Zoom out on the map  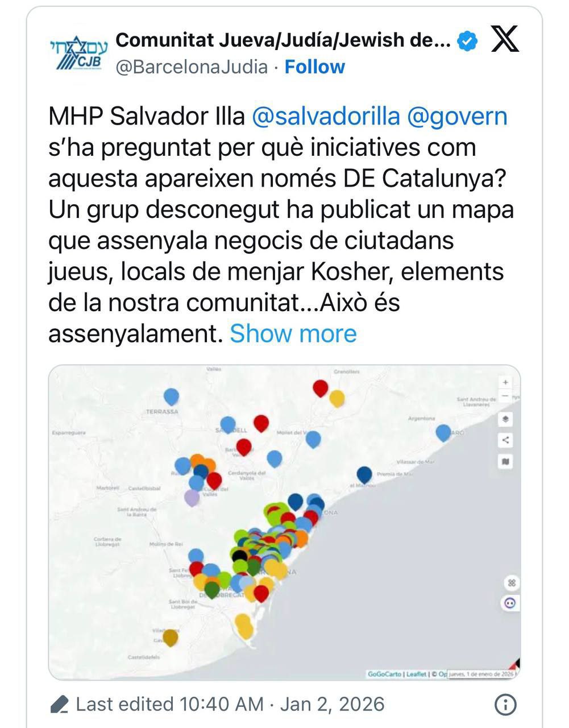coord(505,396)
